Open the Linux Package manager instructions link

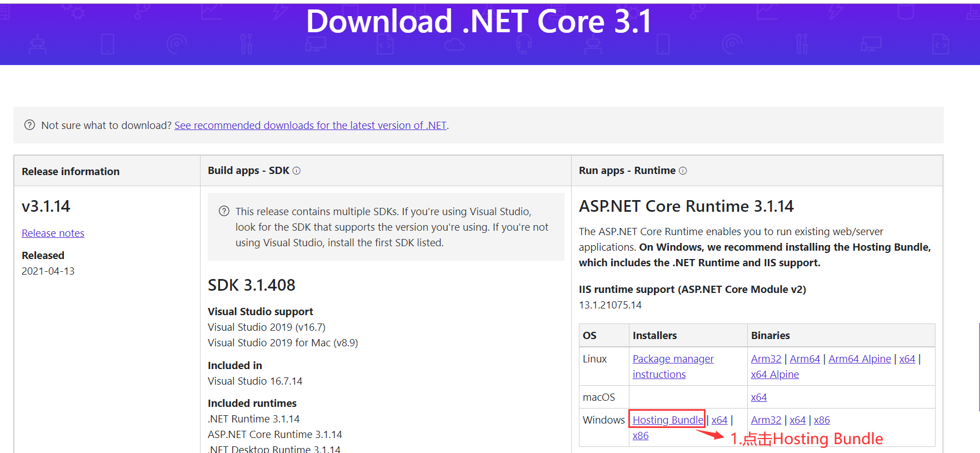click(x=673, y=367)
